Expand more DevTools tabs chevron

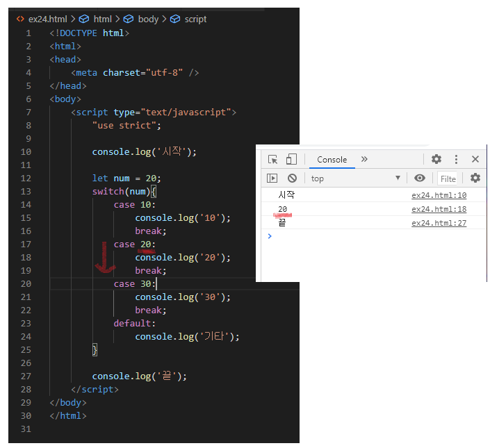[x=364, y=159]
